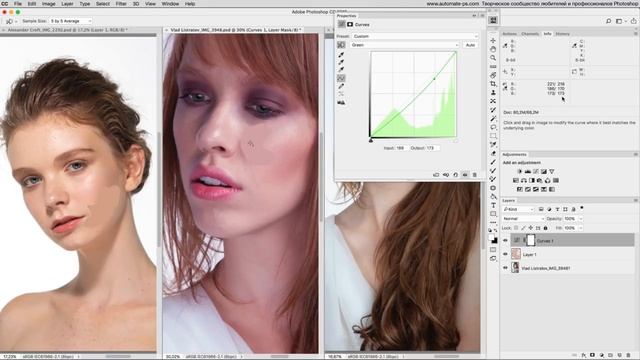Toggle lock image pixels brush icon
The width and height of the screenshot is (640, 360).
tap(523, 228)
